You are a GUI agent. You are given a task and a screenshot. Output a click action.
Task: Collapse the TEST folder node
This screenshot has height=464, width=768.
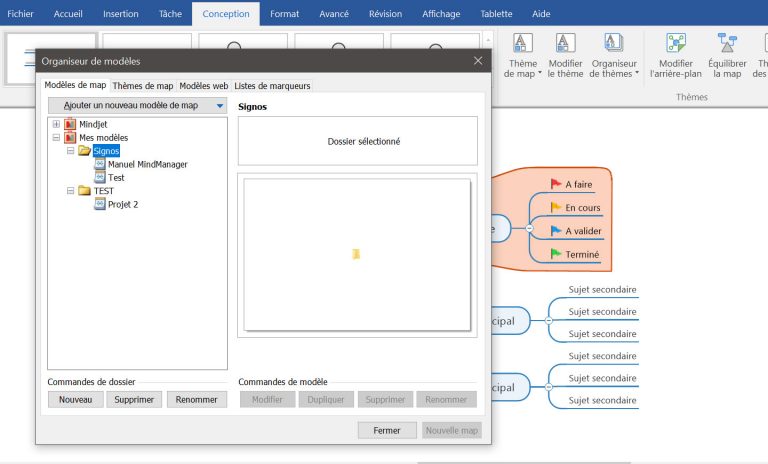70,191
